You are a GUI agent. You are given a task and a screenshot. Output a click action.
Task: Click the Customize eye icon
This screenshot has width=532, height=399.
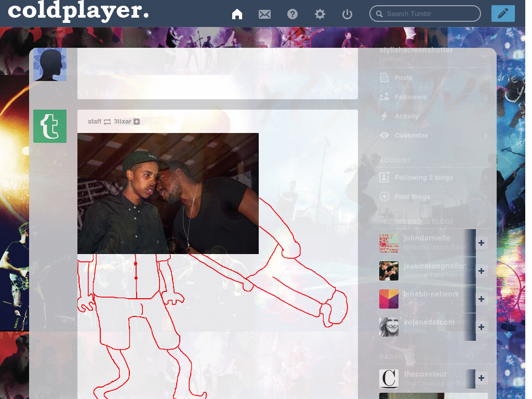click(384, 135)
